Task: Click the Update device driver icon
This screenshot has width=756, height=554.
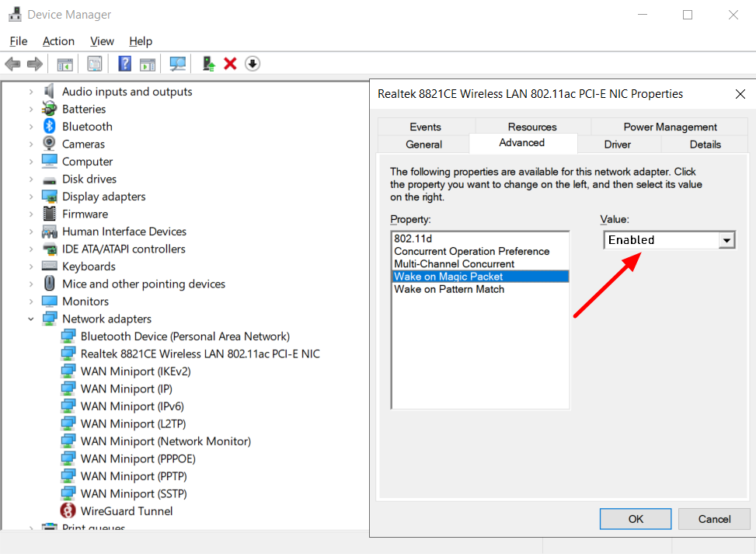Action: click(208, 64)
